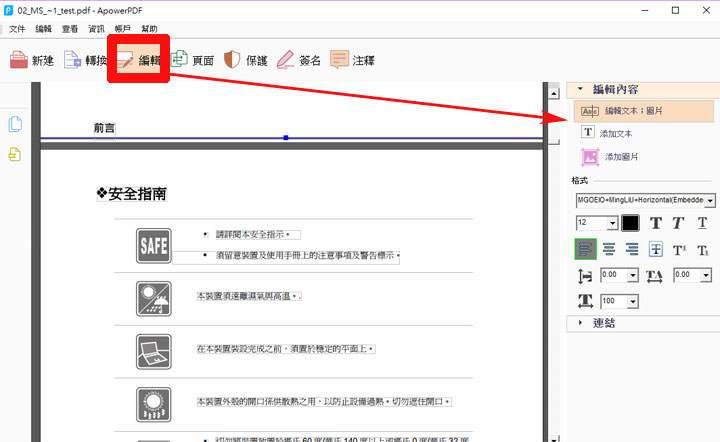Open the 文件 (File) menu
720x442 pixels.
[x=17, y=29]
